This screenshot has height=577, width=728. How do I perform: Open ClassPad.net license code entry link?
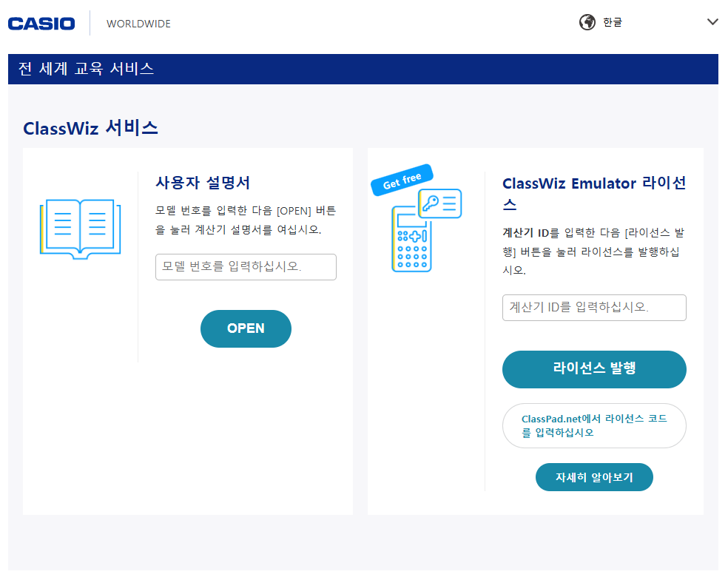(x=594, y=426)
